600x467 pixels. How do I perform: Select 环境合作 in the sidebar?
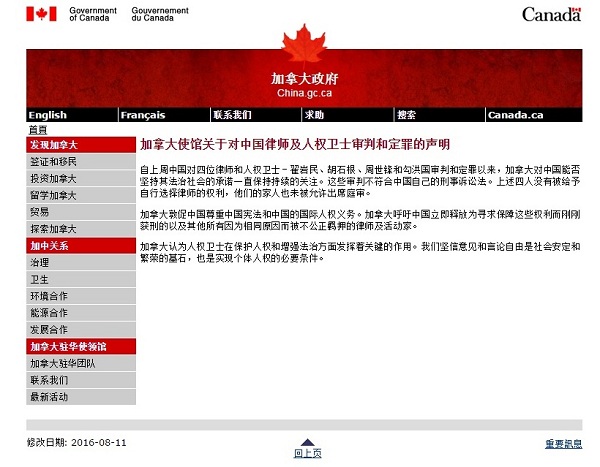[81, 296]
